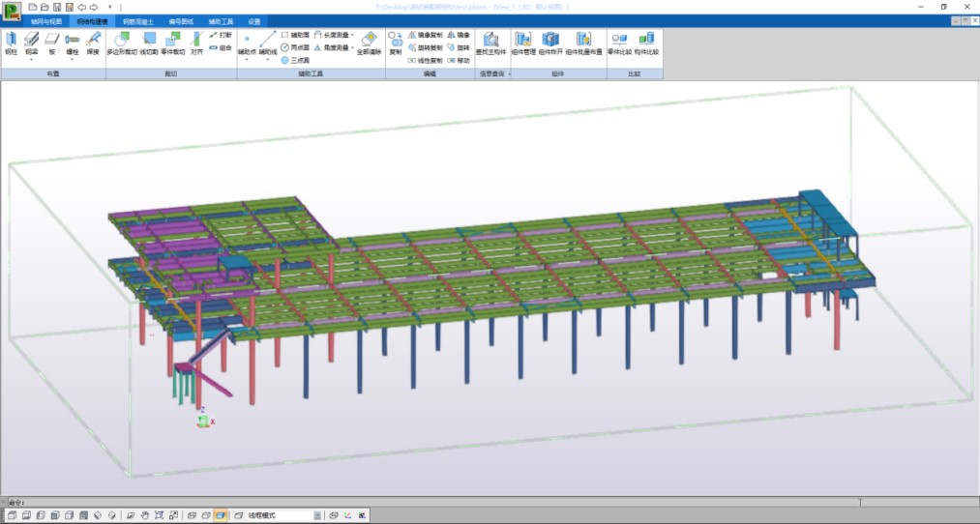
Task: Choose the 焊接 welding tool
Action: [94, 43]
